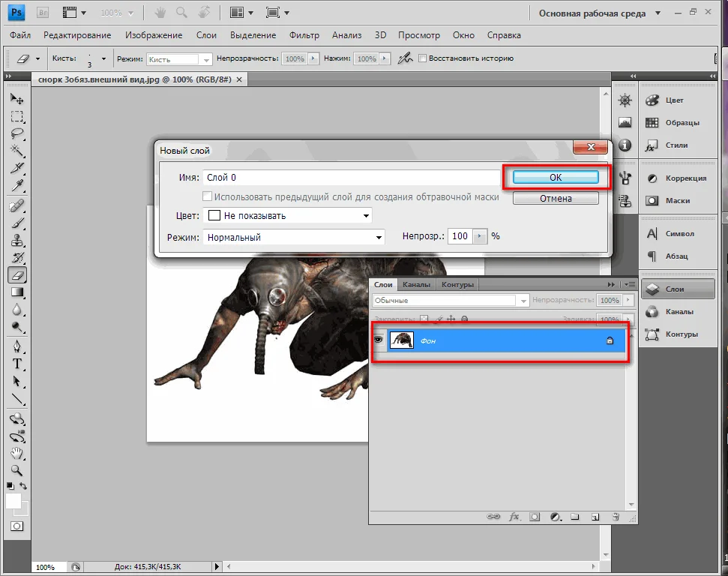
Task: Select the Pen tool
Action: [16, 346]
